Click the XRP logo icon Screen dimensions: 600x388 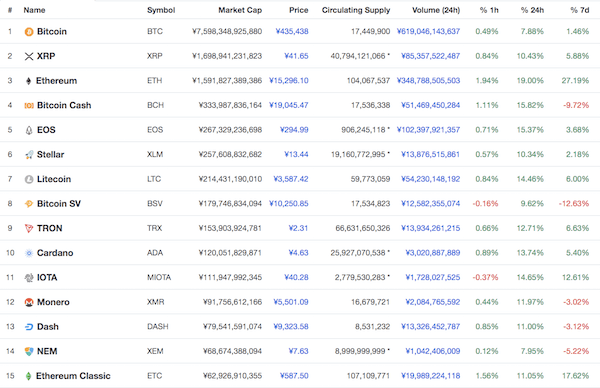click(x=29, y=56)
